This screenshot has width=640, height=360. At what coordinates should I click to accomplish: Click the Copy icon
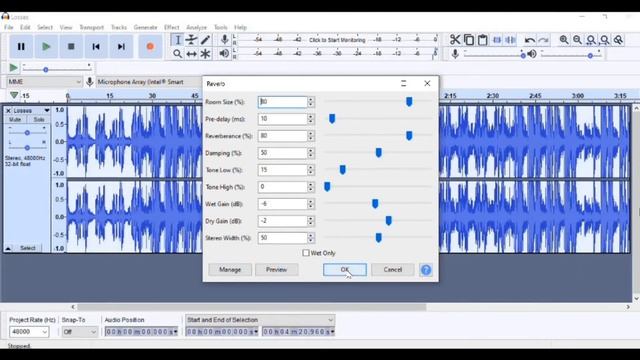(469, 40)
